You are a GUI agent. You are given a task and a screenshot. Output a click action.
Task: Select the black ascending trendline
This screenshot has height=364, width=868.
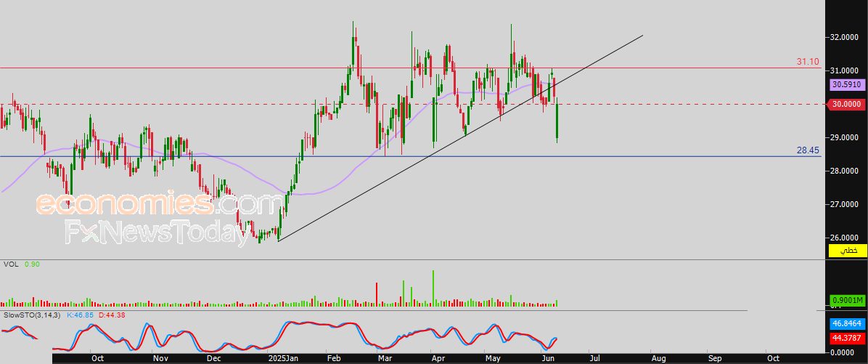coord(459,138)
